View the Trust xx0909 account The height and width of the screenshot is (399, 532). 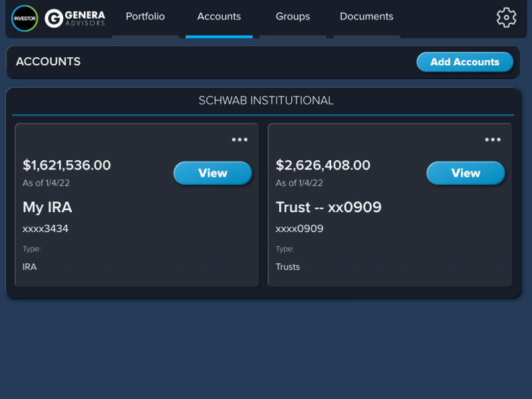click(465, 173)
